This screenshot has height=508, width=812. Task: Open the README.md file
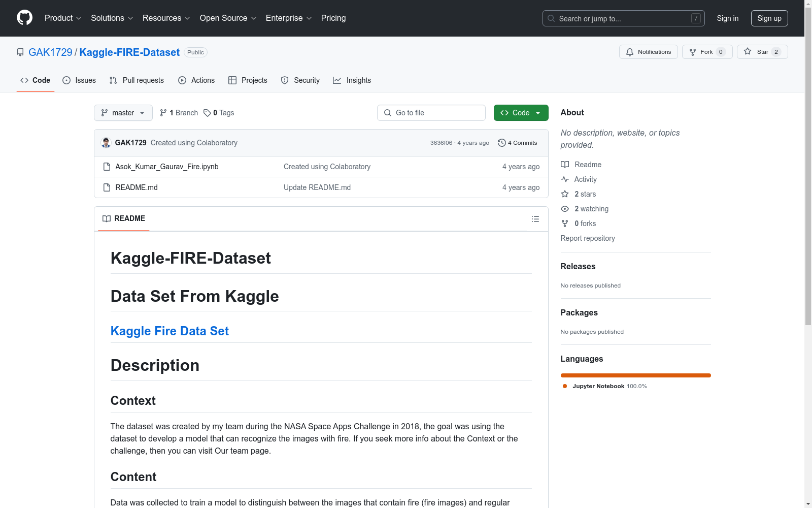tap(137, 187)
